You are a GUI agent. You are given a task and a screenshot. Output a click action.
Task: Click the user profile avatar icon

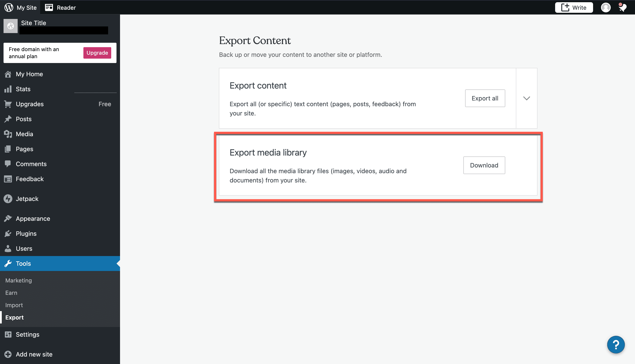pos(607,7)
